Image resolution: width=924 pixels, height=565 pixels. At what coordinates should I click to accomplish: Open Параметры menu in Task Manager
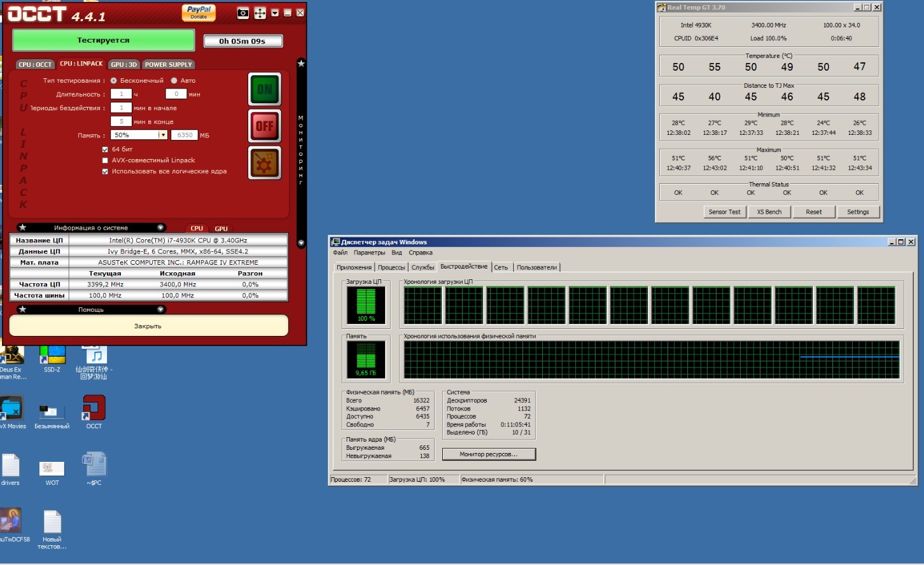[x=369, y=253]
